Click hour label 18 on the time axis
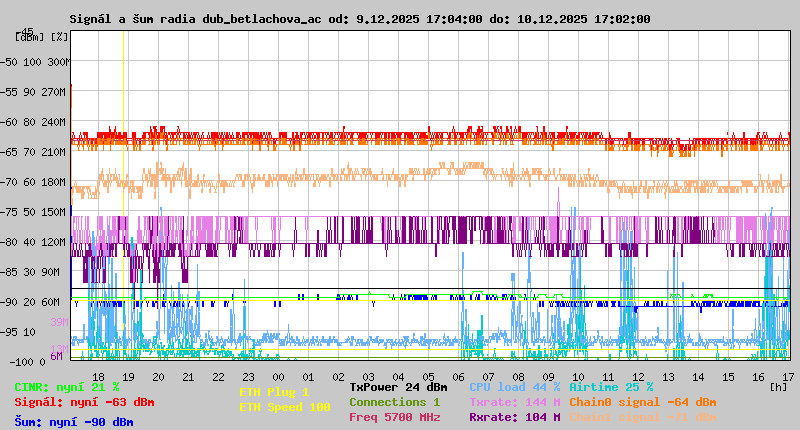Screen dimensions: 800x430 [x=98, y=377]
